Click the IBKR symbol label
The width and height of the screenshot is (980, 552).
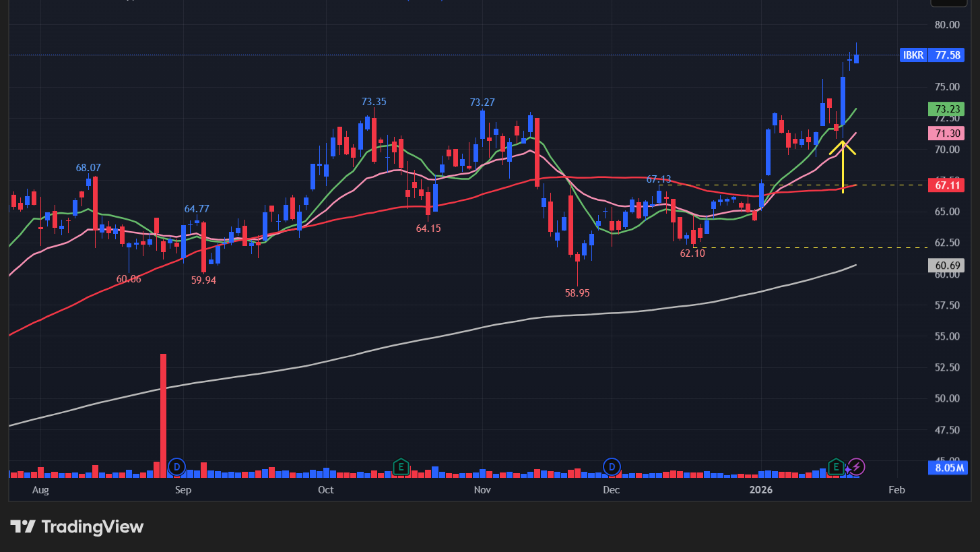pos(913,55)
